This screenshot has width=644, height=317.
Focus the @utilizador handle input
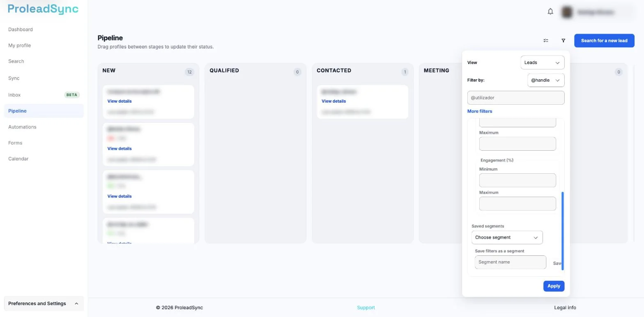click(x=516, y=98)
